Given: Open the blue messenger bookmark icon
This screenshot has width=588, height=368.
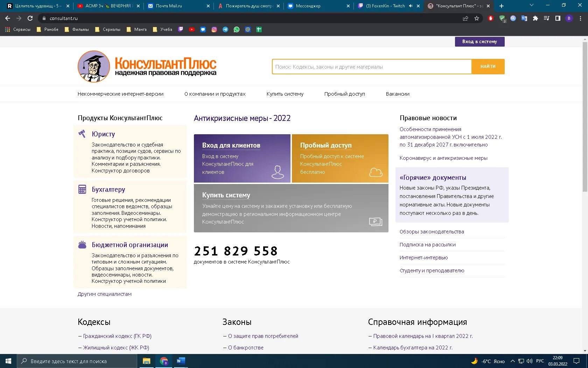Looking at the screenshot, I should pos(203,29).
